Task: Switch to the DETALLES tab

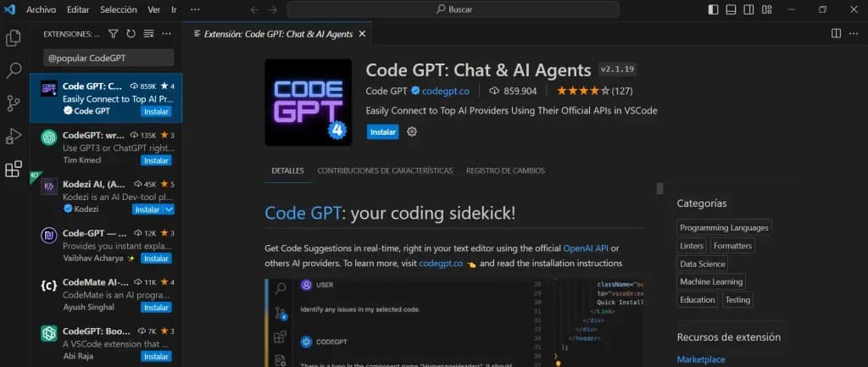Action: click(x=288, y=170)
